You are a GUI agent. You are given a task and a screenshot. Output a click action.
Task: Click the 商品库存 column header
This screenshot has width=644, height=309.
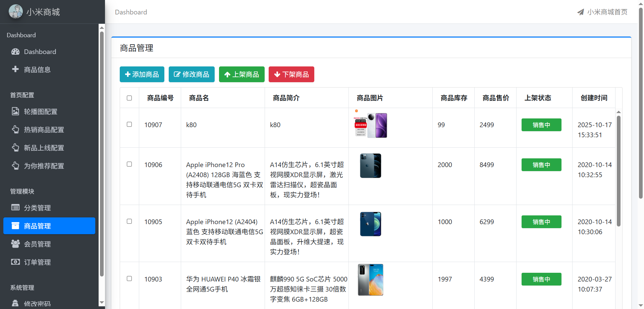tap(454, 98)
